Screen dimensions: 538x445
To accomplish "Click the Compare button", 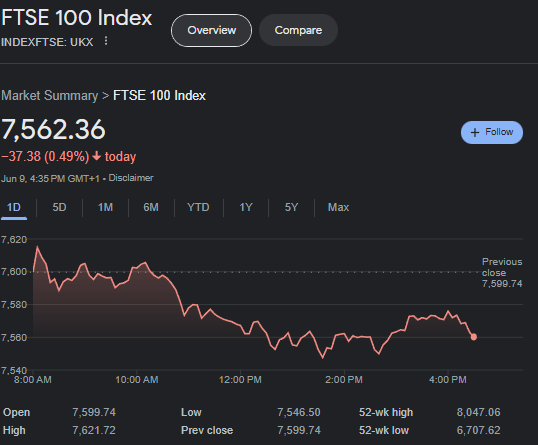I will click(x=298, y=30).
